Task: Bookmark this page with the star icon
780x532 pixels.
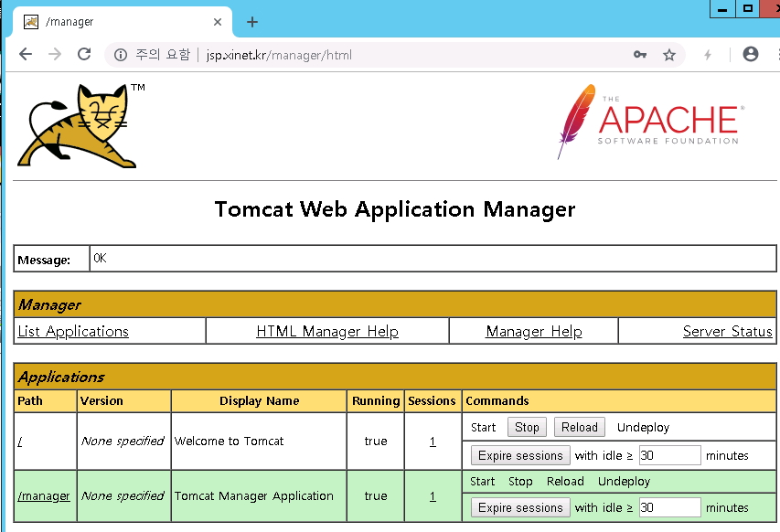Action: click(x=669, y=55)
